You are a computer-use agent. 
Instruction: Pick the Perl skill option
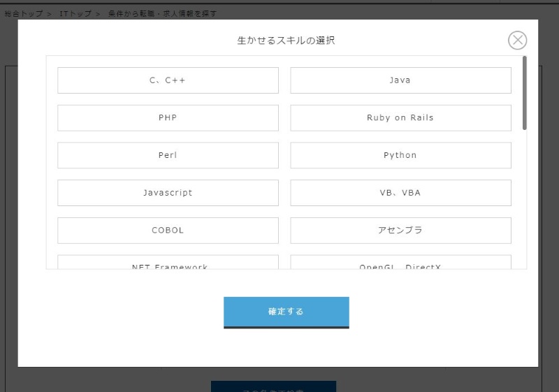pos(168,155)
